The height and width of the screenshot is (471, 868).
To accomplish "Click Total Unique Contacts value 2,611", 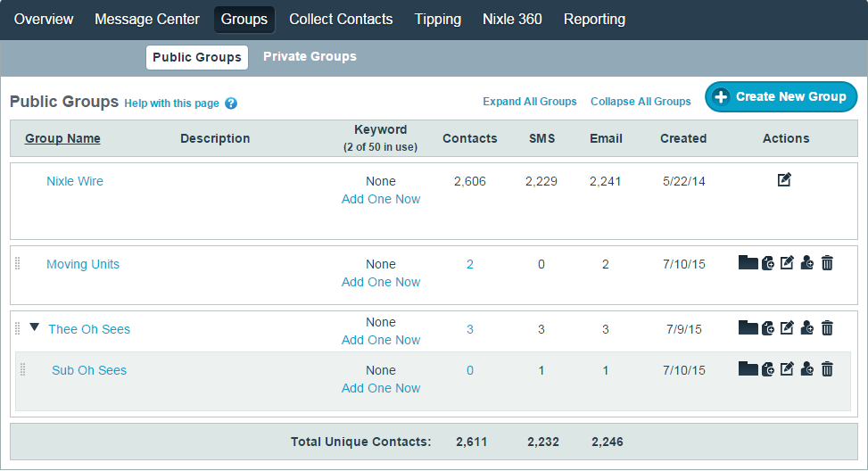I will tap(472, 442).
